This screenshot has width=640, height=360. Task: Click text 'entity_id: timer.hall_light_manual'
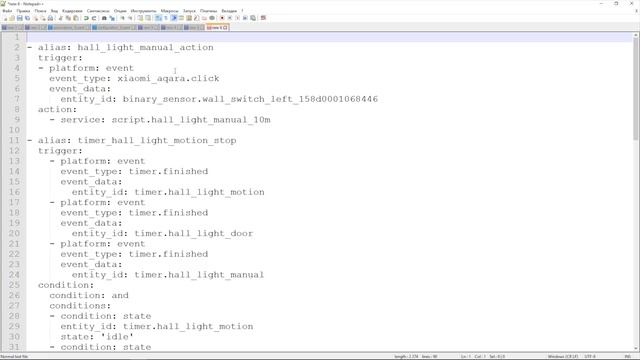168,275
